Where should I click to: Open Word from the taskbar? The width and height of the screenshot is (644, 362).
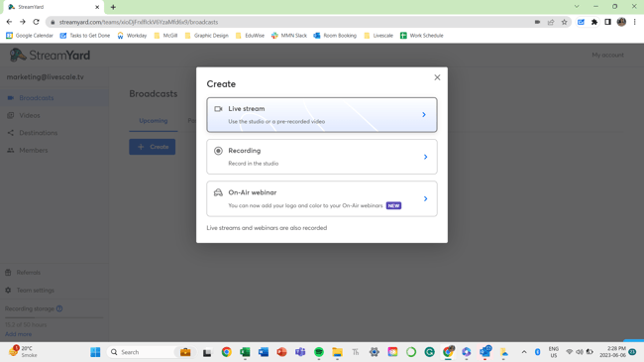pyautogui.click(x=264, y=352)
